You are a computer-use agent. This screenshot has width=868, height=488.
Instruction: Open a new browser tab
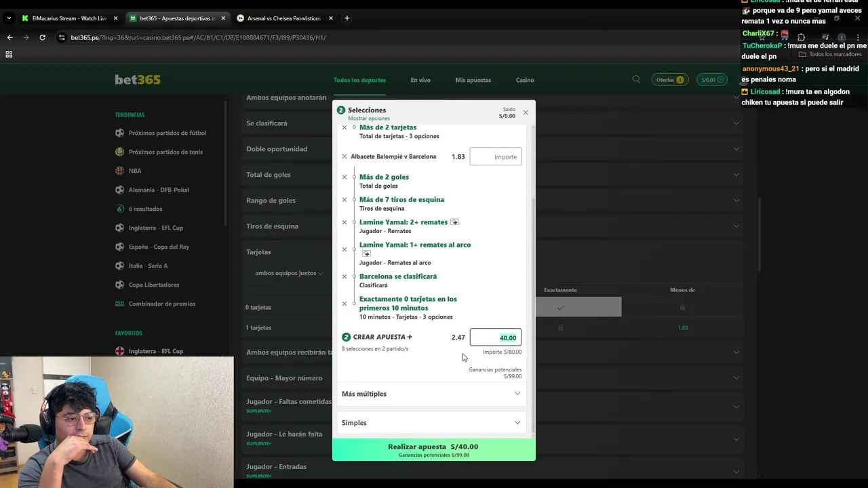pyautogui.click(x=347, y=18)
